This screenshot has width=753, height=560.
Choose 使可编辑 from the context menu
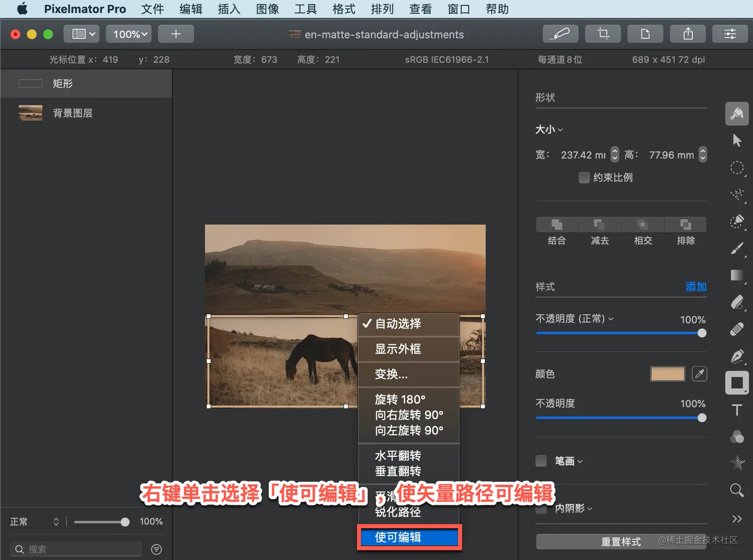409,537
